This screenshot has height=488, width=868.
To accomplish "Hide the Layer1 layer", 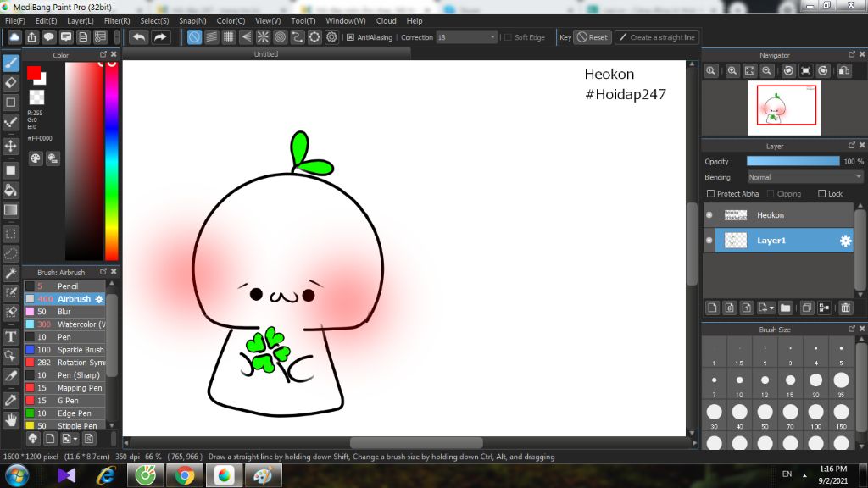I will 709,241.
